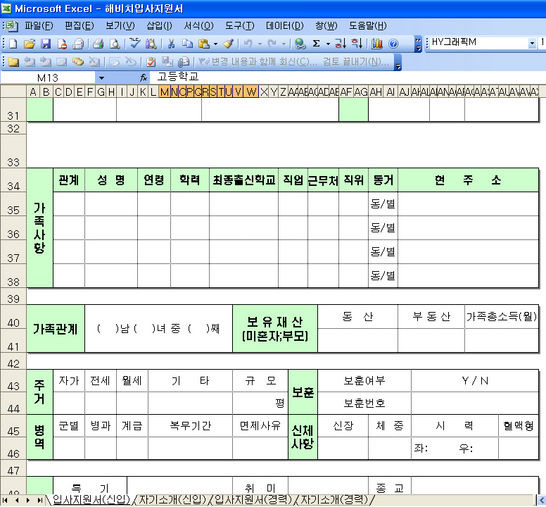Show the next sheet tab arrow

point(29,500)
